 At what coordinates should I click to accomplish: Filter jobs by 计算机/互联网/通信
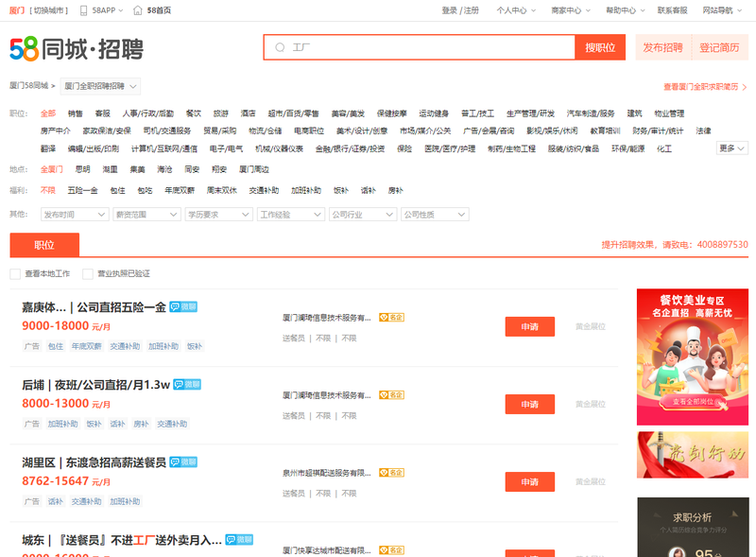click(163, 148)
